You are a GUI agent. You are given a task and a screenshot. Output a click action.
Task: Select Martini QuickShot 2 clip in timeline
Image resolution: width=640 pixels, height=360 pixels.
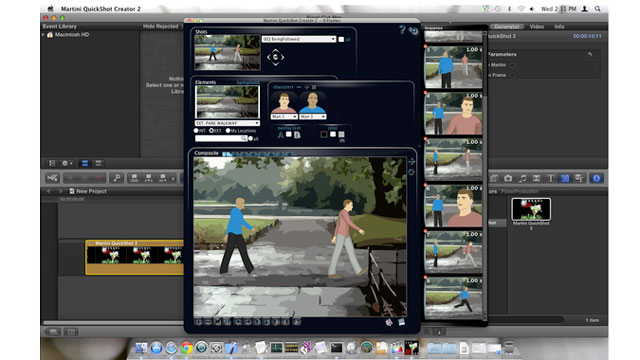tap(134, 258)
